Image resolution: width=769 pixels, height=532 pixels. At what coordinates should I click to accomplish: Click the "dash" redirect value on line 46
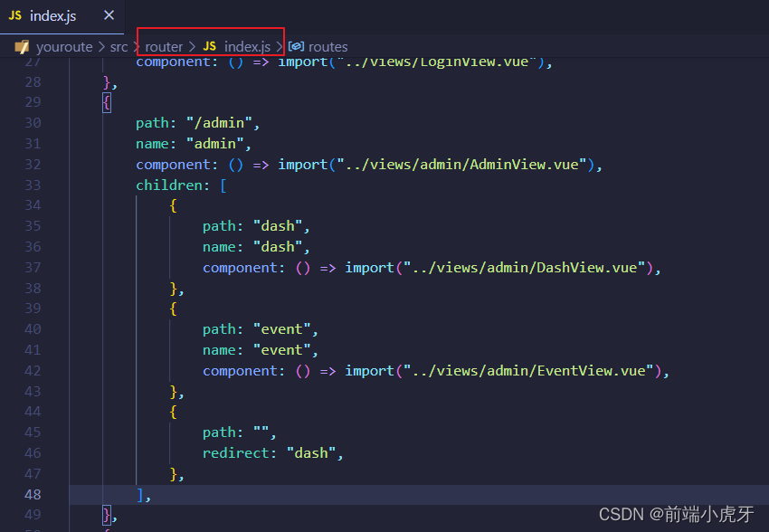[x=311, y=453]
